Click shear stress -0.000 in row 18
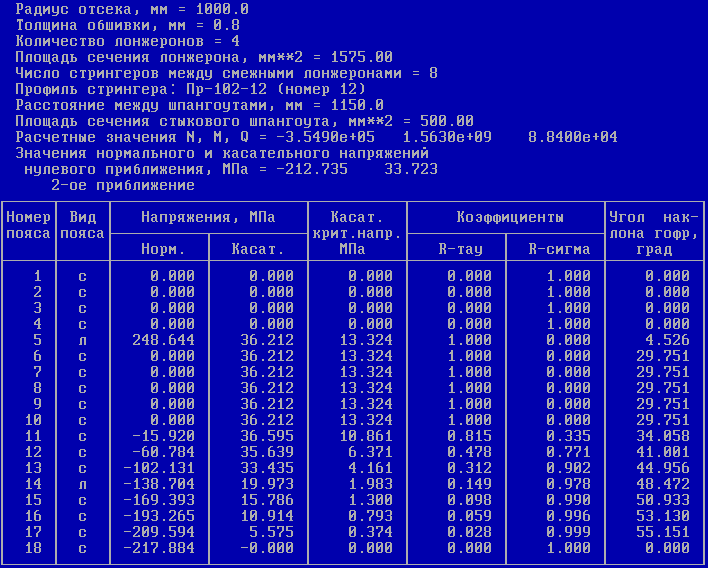The height and width of the screenshot is (568, 708). tap(267, 548)
